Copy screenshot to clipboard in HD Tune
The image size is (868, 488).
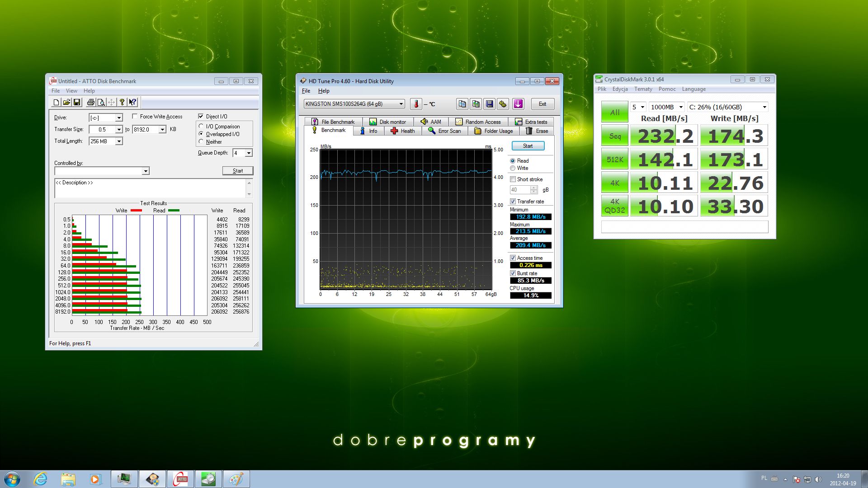(476, 104)
